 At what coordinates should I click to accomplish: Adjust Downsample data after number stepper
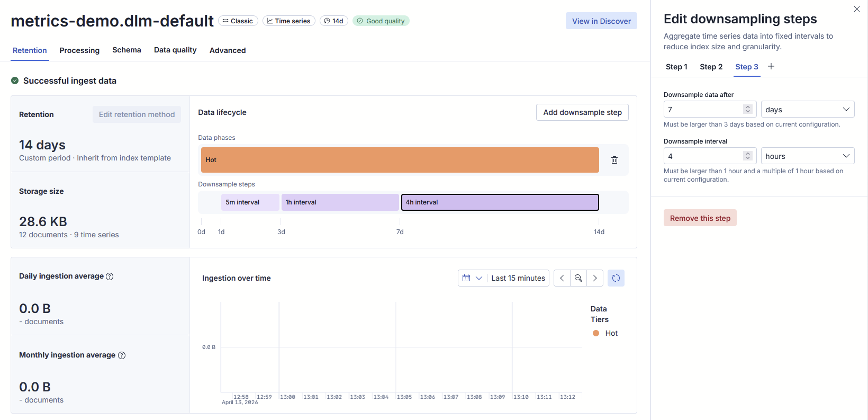tap(748, 109)
